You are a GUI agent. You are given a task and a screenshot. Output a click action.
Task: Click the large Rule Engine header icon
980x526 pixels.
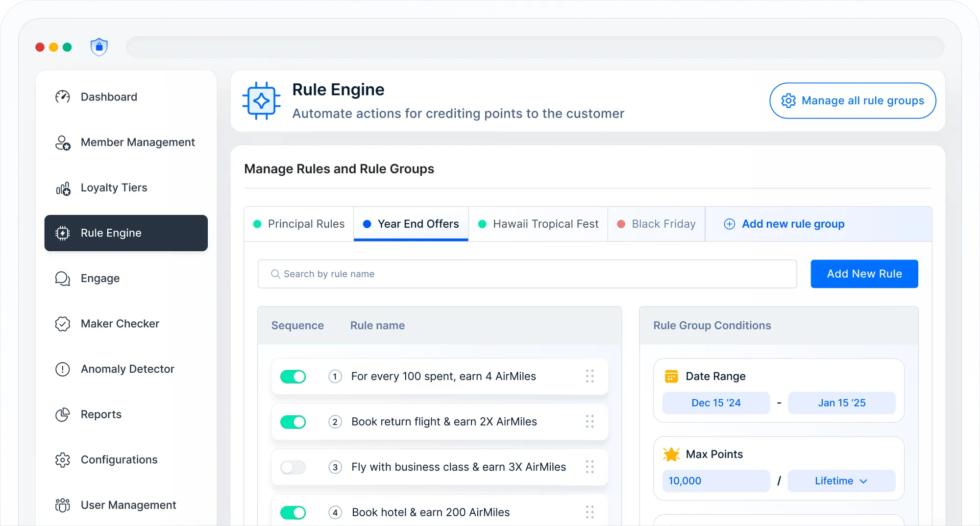[x=261, y=101]
